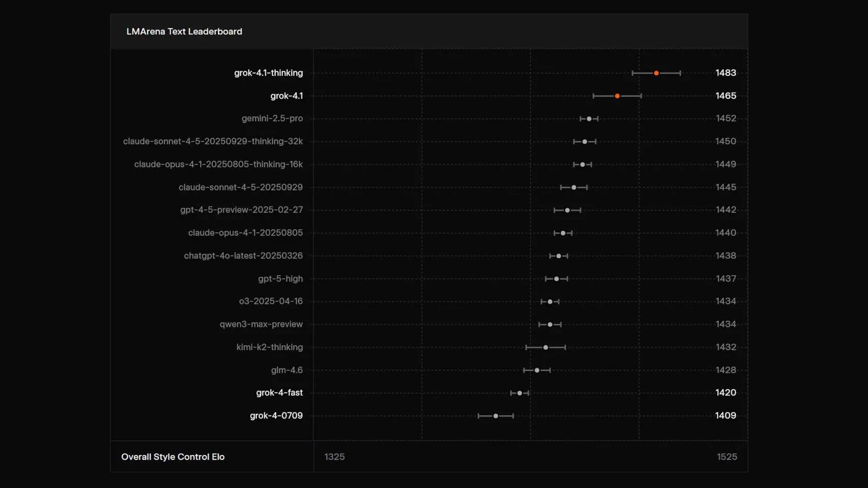Click the 1409 Elo score
The image size is (868, 488).
tap(726, 416)
